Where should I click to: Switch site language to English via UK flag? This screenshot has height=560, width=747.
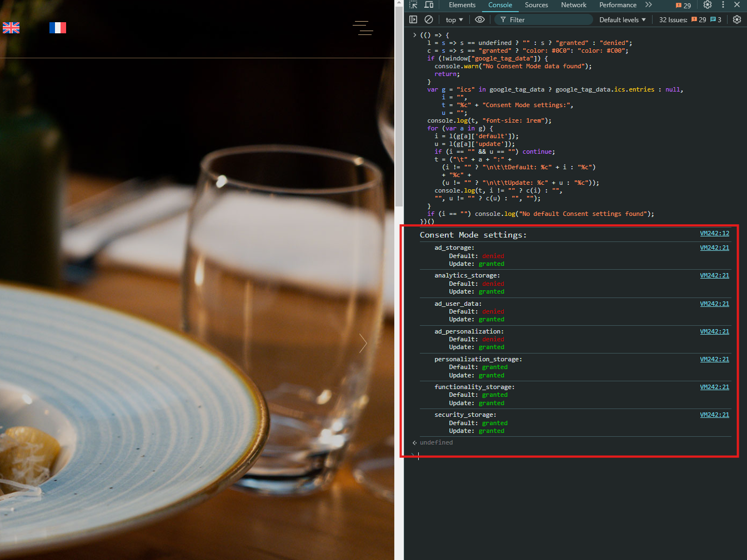[x=11, y=28]
